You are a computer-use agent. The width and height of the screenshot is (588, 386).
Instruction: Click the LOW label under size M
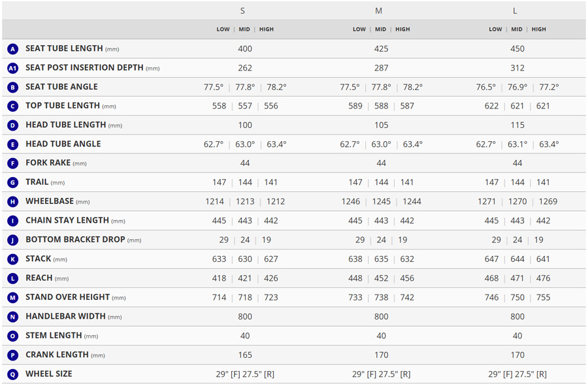coord(359,29)
